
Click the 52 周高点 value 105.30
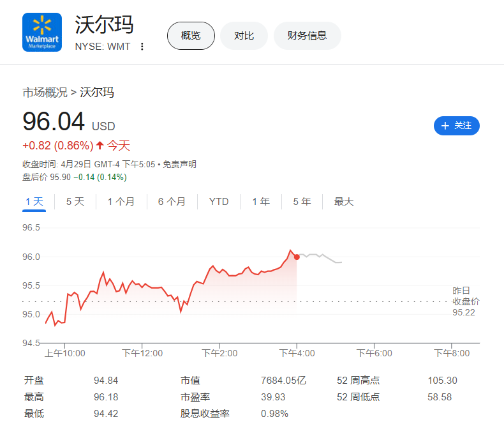(x=442, y=381)
